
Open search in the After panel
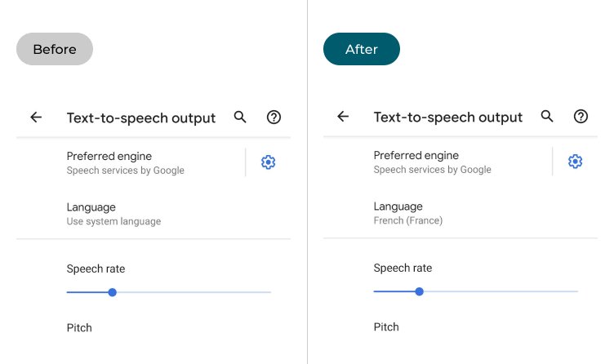[547, 117]
